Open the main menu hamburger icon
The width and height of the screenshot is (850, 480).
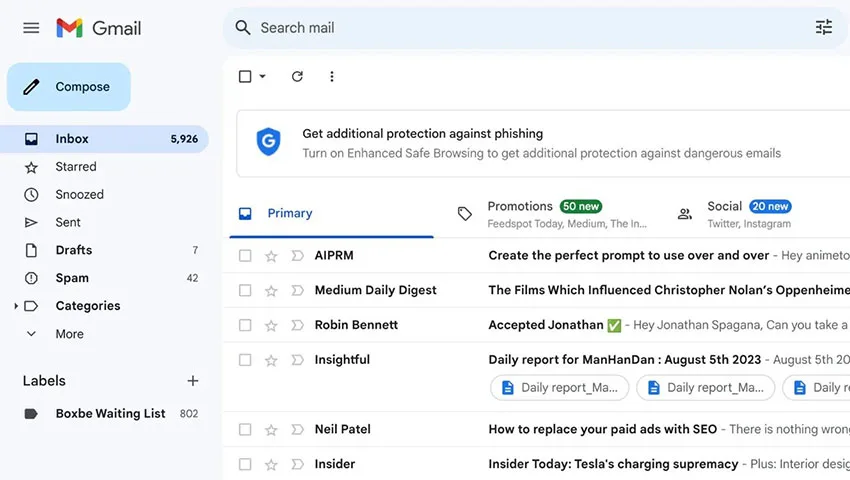click(31, 28)
